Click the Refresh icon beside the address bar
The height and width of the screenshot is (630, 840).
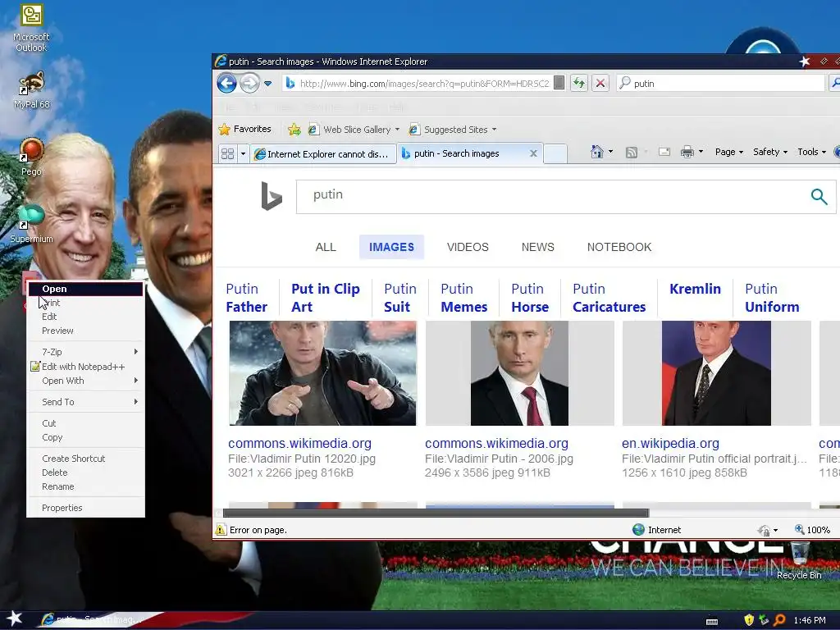[x=579, y=83]
